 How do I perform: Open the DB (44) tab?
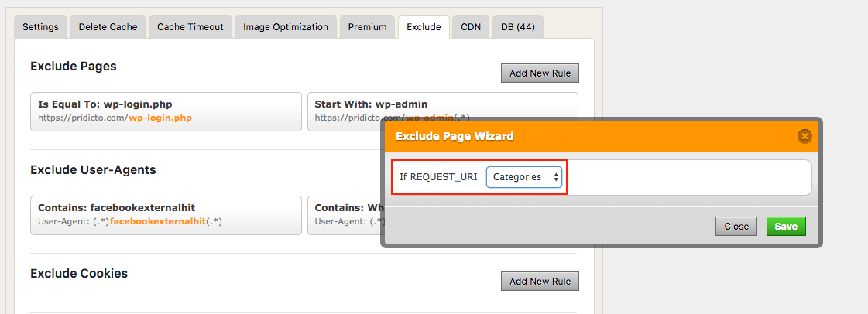518,27
